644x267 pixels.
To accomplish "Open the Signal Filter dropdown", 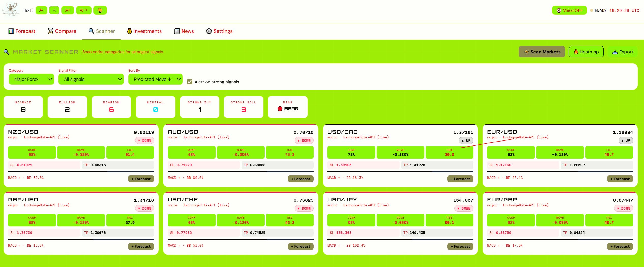I will point(91,79).
